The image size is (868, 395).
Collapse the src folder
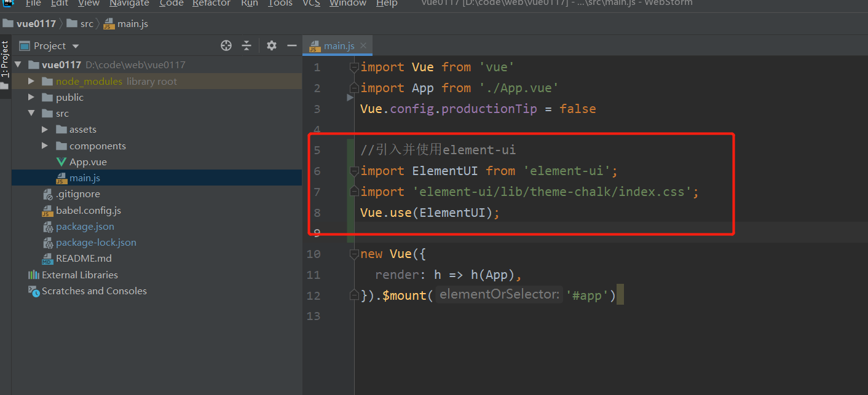point(31,113)
